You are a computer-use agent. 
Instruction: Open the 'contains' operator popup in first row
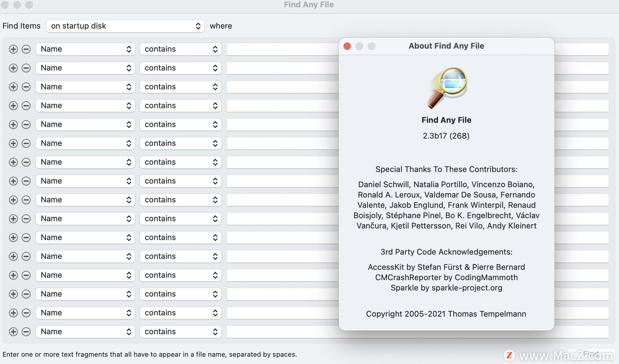coord(181,49)
